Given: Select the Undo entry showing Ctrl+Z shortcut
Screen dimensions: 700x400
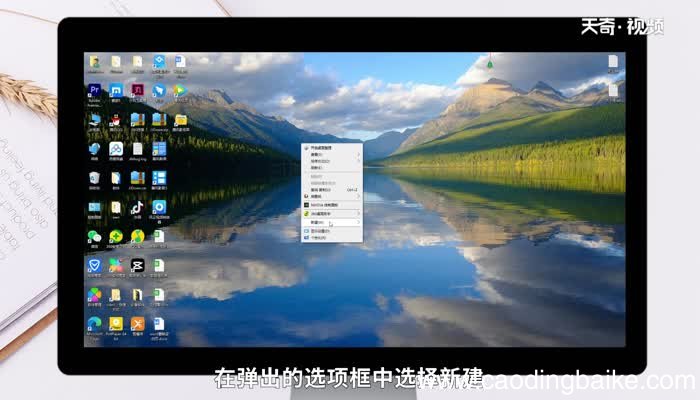Looking at the screenshot, I should 332,190.
